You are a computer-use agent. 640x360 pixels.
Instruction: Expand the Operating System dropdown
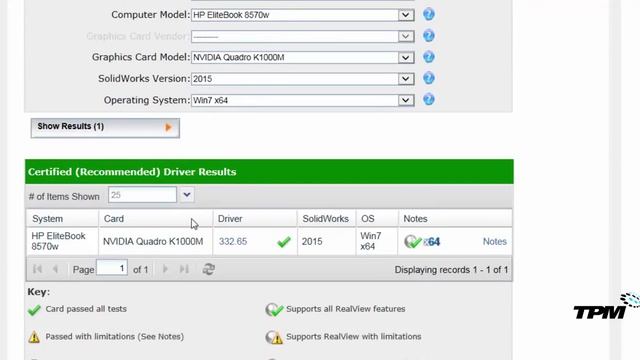[405, 100]
